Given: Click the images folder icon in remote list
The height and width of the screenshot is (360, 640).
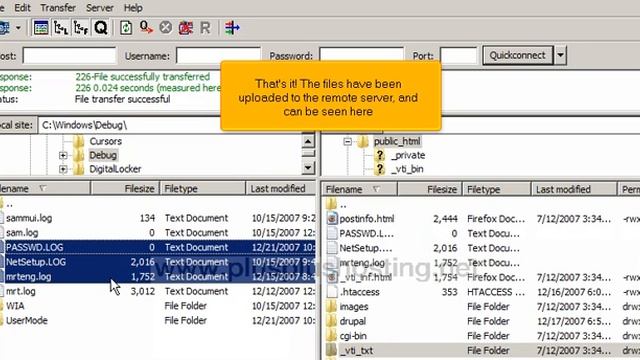Looking at the screenshot, I should tap(332, 307).
